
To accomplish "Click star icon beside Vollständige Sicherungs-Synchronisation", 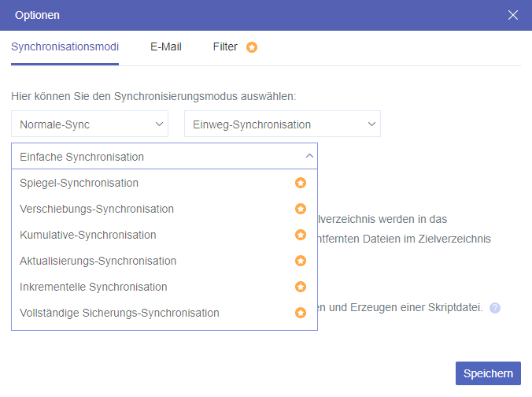I will pyautogui.click(x=300, y=313).
